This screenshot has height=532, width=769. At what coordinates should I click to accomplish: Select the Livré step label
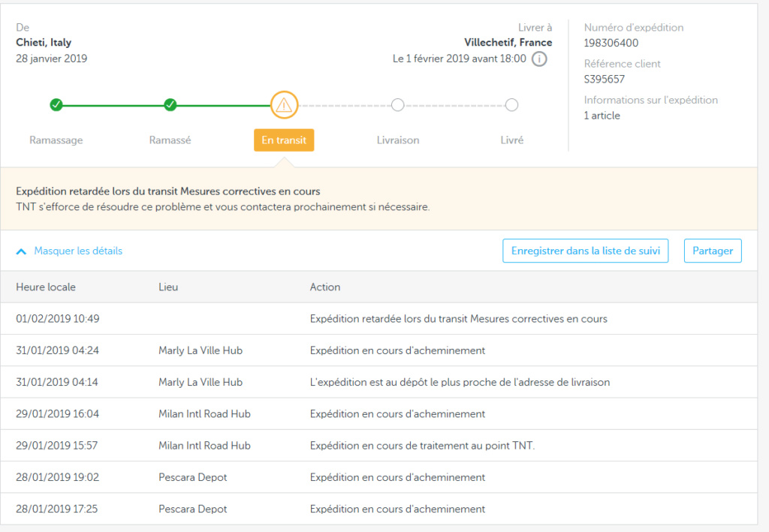click(512, 140)
